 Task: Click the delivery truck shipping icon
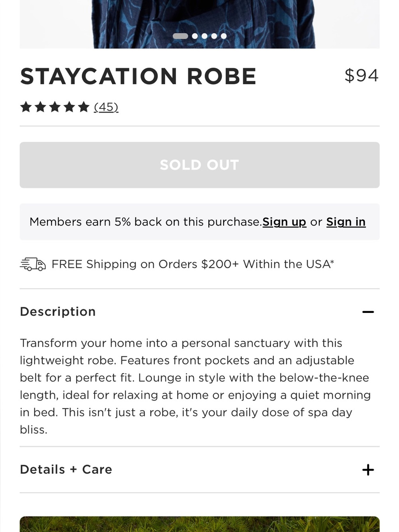coord(33,264)
